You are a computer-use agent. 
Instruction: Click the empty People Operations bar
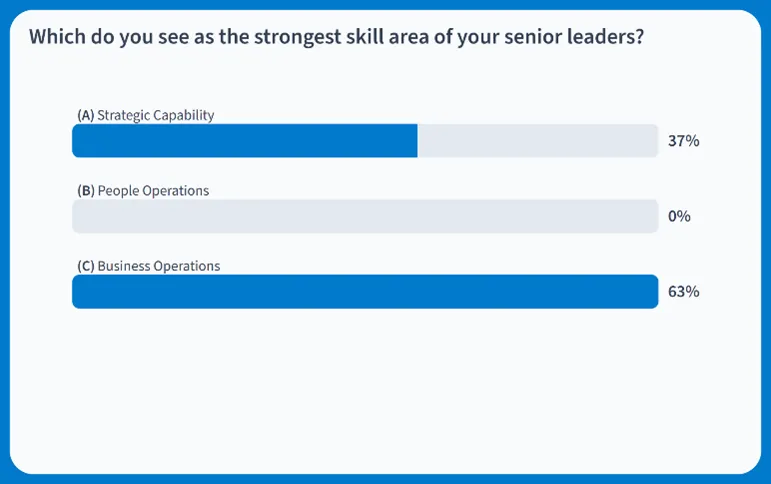point(365,216)
